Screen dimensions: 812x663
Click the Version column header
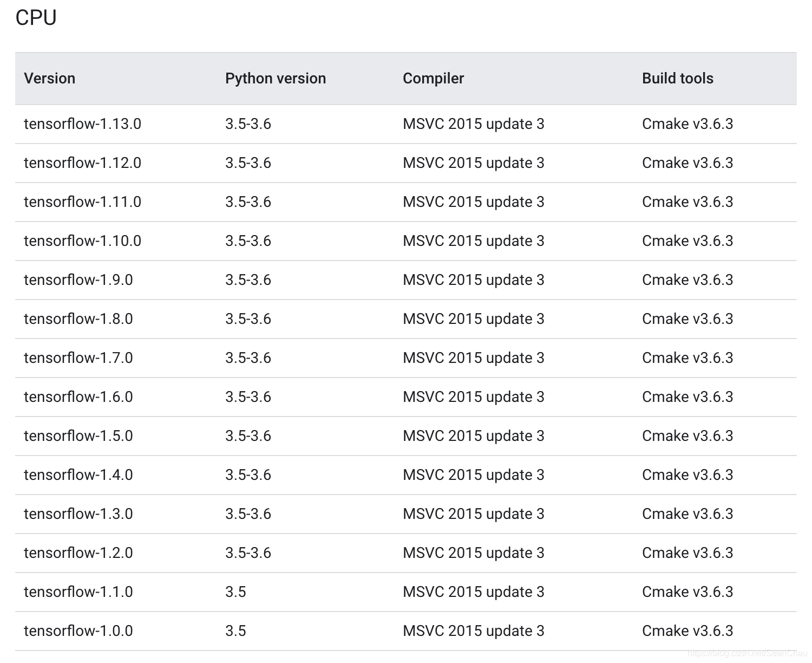coord(50,79)
